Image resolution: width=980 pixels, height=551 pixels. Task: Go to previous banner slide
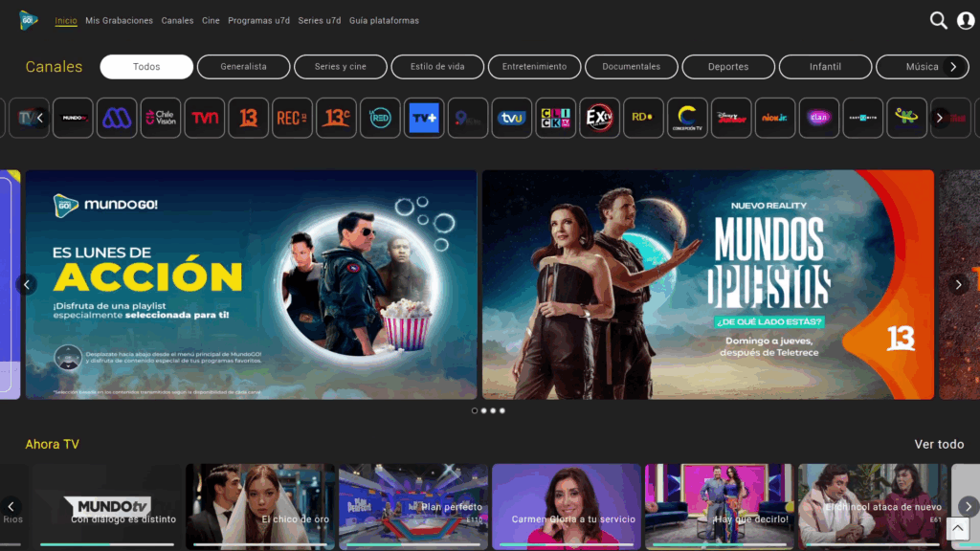[x=26, y=285]
